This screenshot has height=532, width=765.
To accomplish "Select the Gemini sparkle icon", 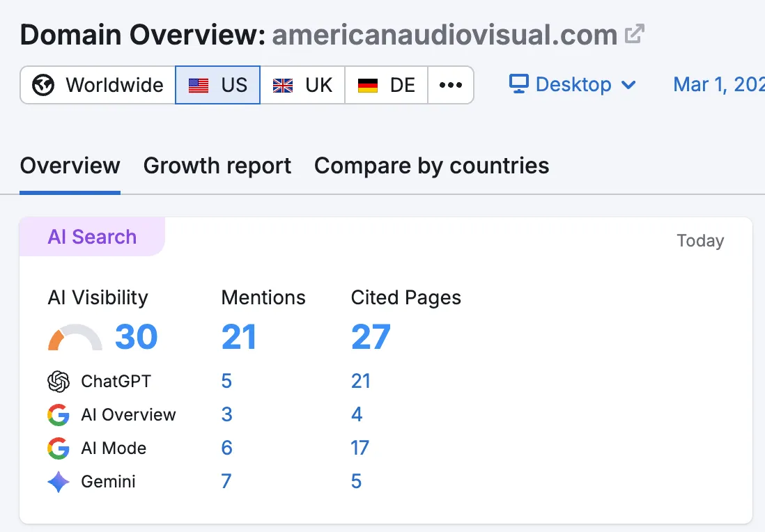I will 59,481.
